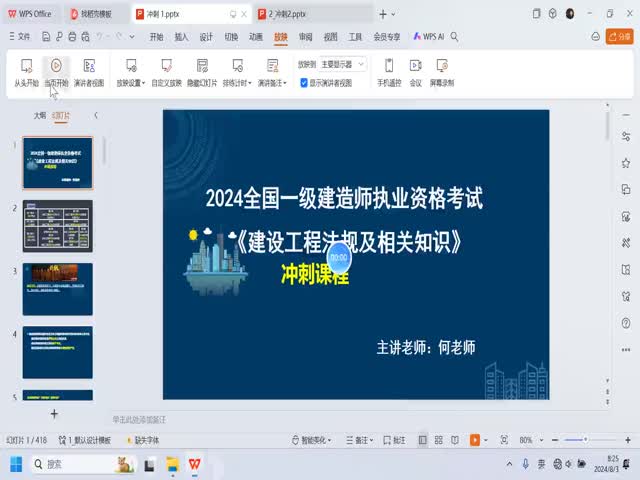The width and height of the screenshot is (640, 480).
Task: Open the WPS Office home tab
Action: tap(30, 14)
